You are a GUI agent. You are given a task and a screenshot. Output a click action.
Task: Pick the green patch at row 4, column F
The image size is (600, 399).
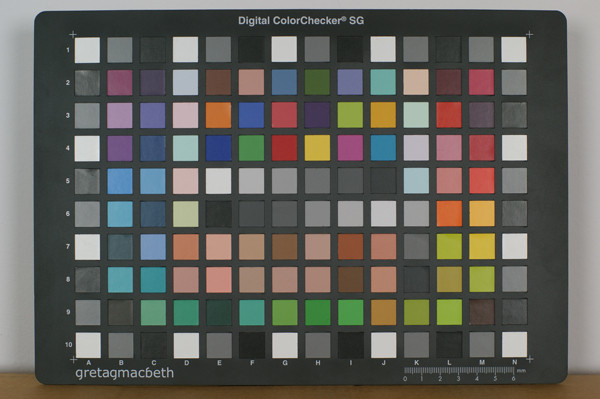pyautogui.click(x=251, y=148)
